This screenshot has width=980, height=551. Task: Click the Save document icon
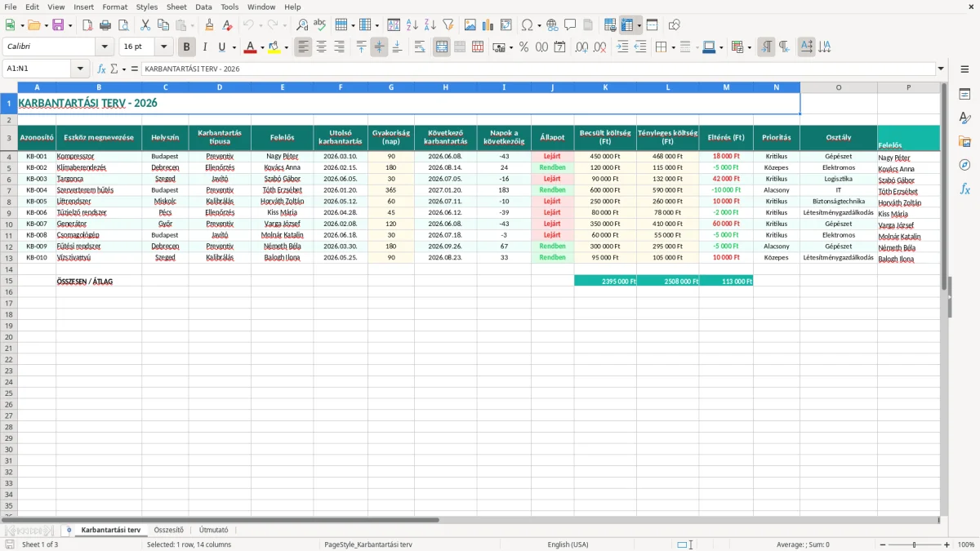click(58, 25)
